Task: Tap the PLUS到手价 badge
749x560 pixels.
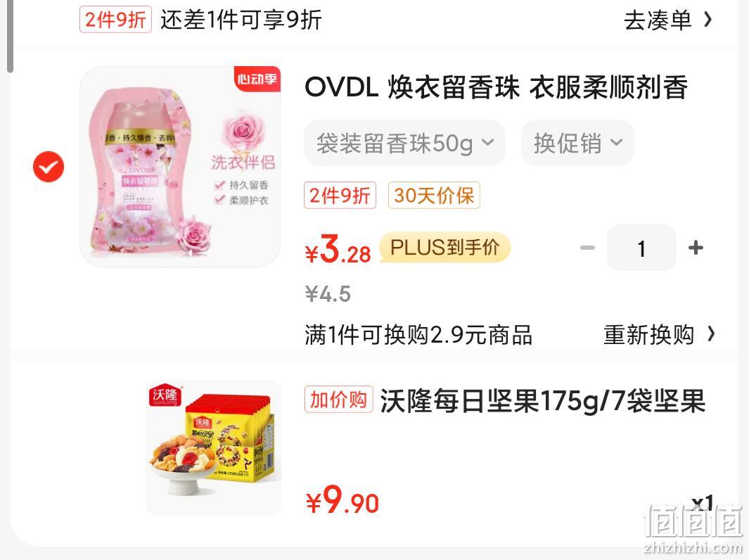Action: point(444,248)
